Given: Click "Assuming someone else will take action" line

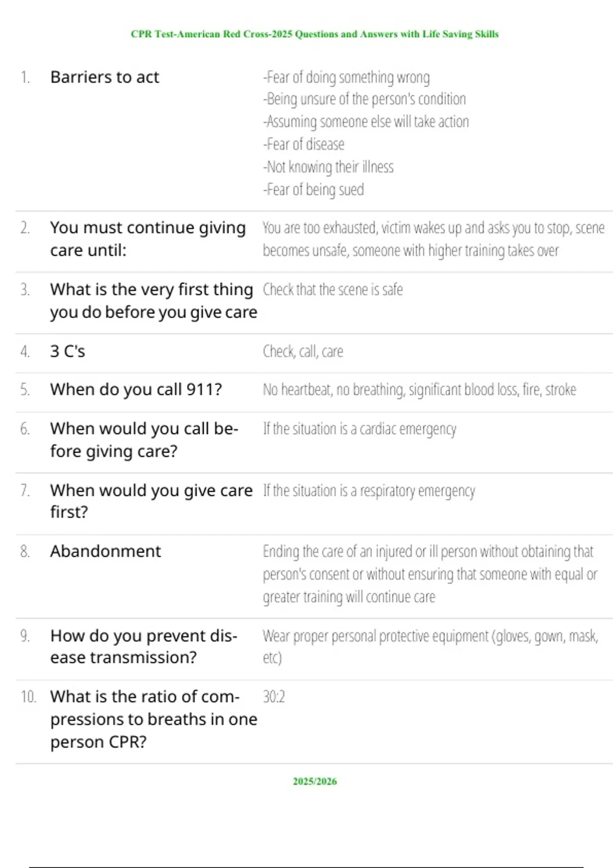Looking at the screenshot, I should pyautogui.click(x=366, y=122).
